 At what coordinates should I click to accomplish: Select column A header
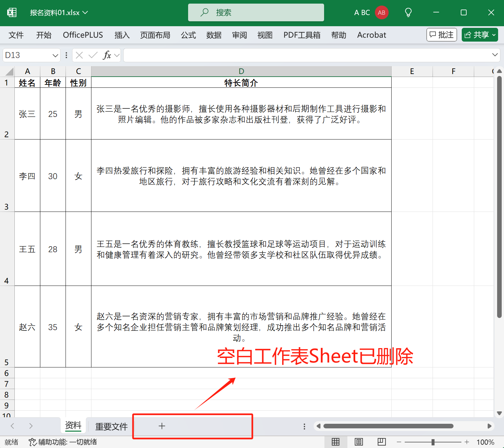pos(28,71)
